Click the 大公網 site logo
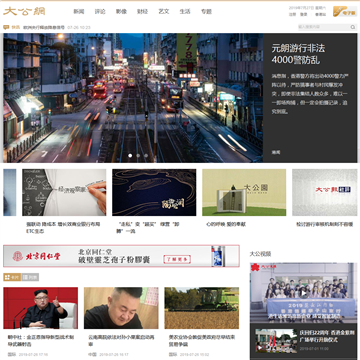 (24, 11)
